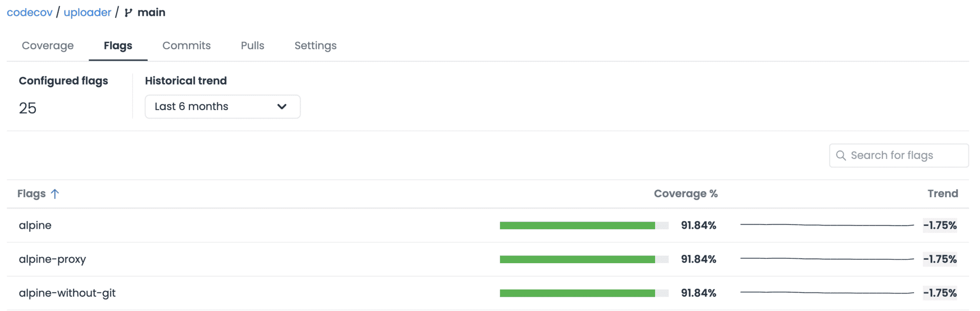Click inside the Search for flags field
The width and height of the screenshot is (980, 311).
coord(899,155)
